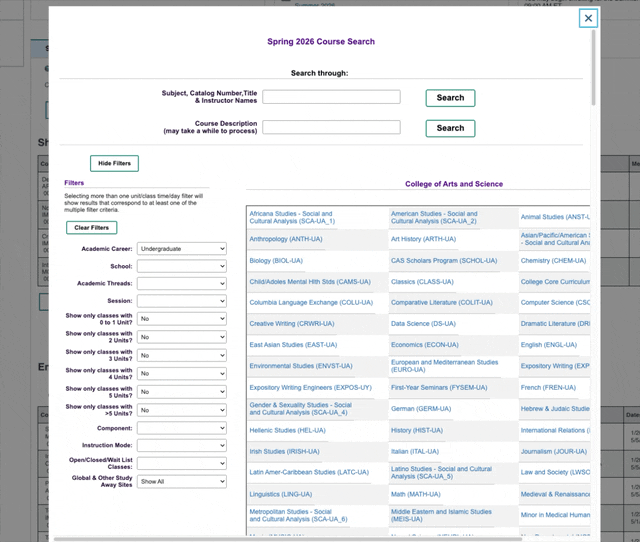
Task: Open Biology (BIOL-UA) subject
Action: click(276, 260)
